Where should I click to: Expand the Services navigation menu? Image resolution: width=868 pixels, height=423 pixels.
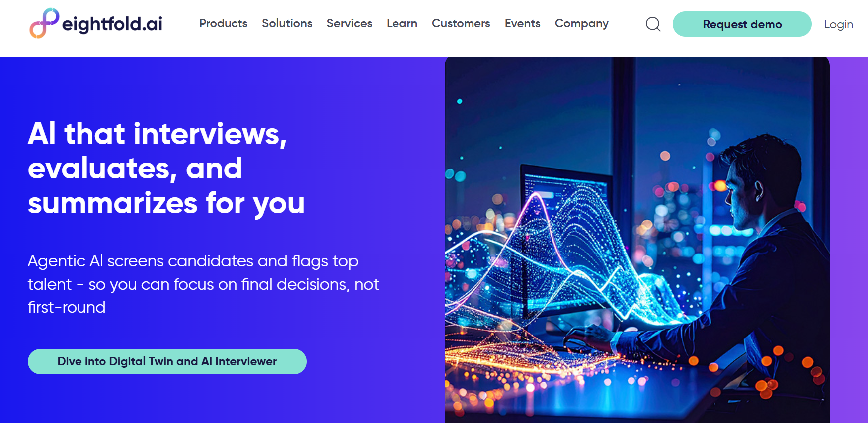click(349, 23)
